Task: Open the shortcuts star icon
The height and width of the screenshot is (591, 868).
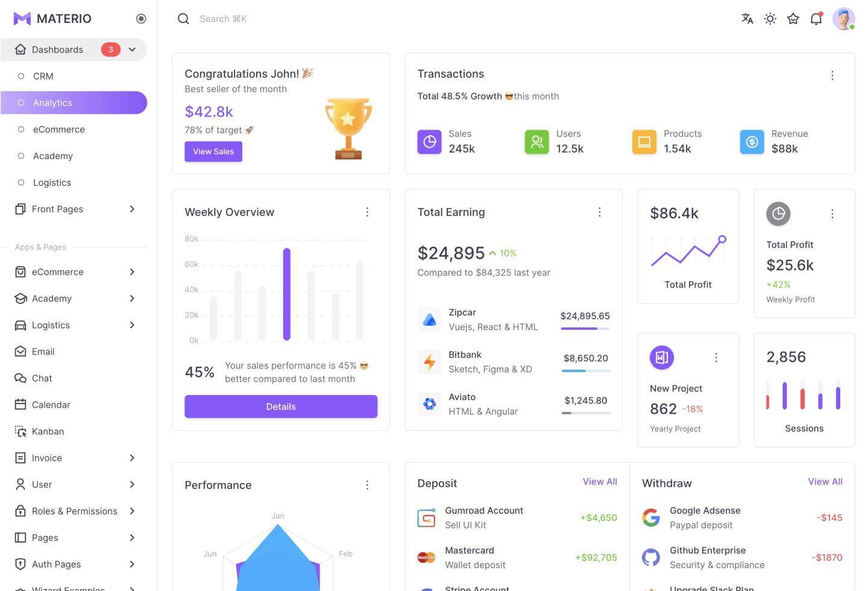Action: pos(793,19)
